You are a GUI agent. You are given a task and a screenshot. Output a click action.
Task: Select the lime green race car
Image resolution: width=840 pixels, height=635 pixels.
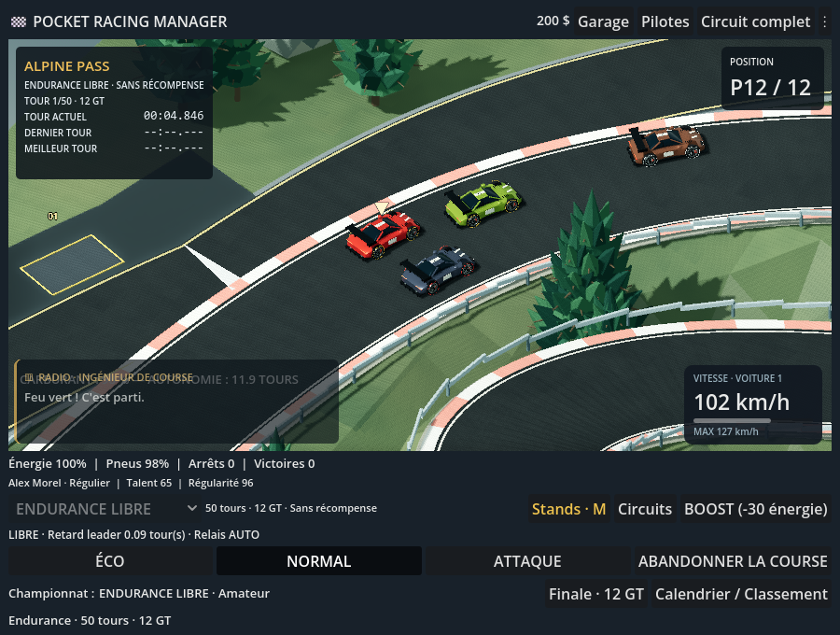click(x=483, y=203)
